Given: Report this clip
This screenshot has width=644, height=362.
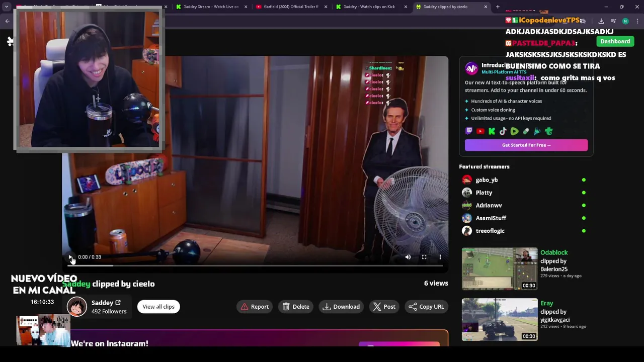Looking at the screenshot, I should point(255,307).
